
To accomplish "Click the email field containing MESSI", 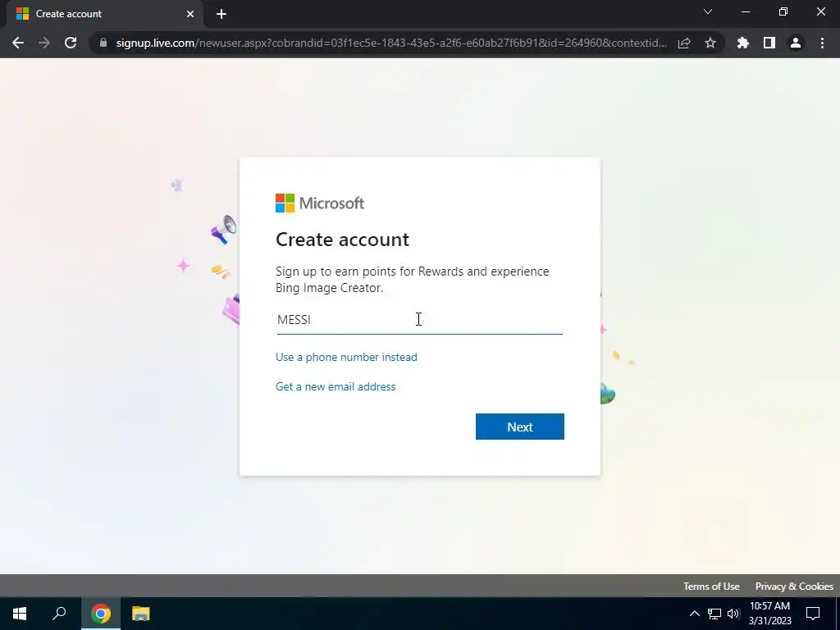I will point(419,320).
